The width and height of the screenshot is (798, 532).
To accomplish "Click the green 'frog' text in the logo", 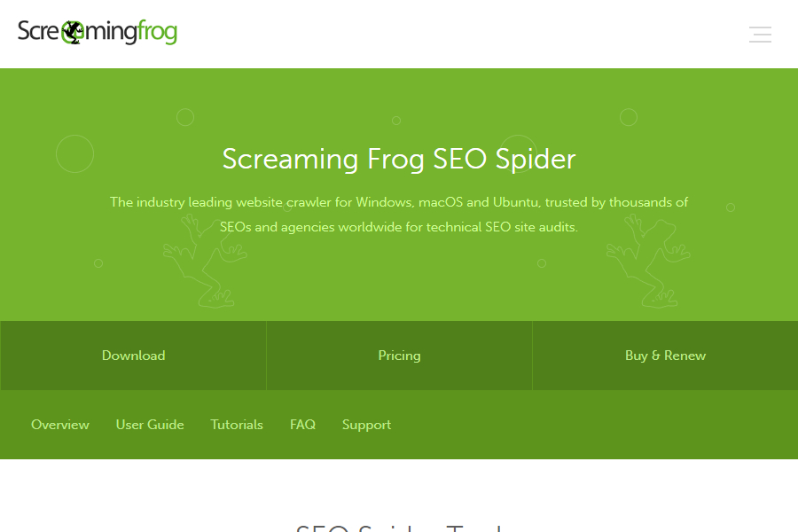I will pos(158,32).
